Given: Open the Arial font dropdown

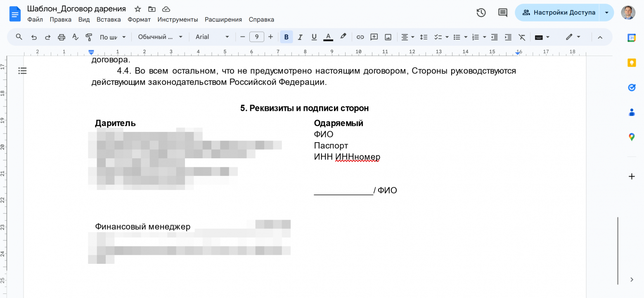Looking at the screenshot, I should pos(212,37).
